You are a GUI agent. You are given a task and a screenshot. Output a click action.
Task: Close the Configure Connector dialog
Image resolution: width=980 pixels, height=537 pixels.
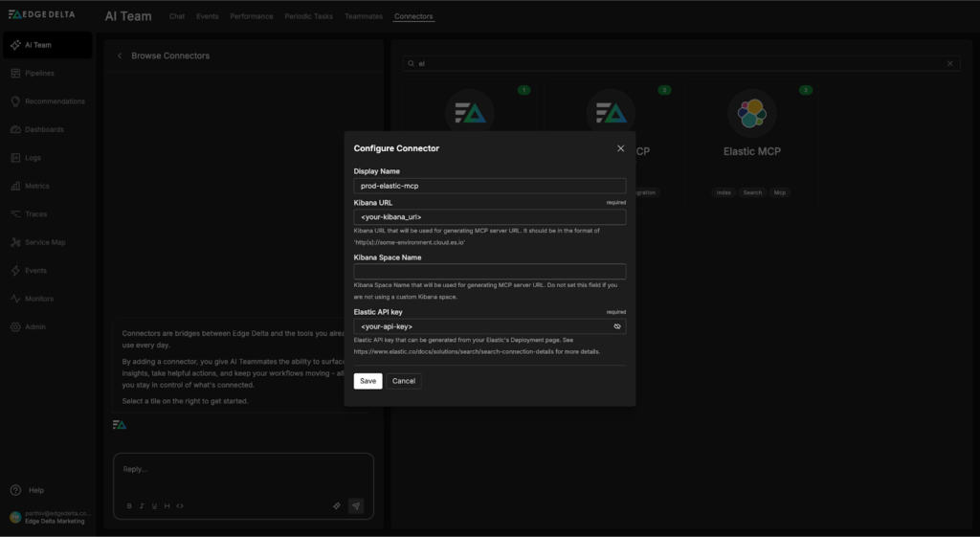620,148
